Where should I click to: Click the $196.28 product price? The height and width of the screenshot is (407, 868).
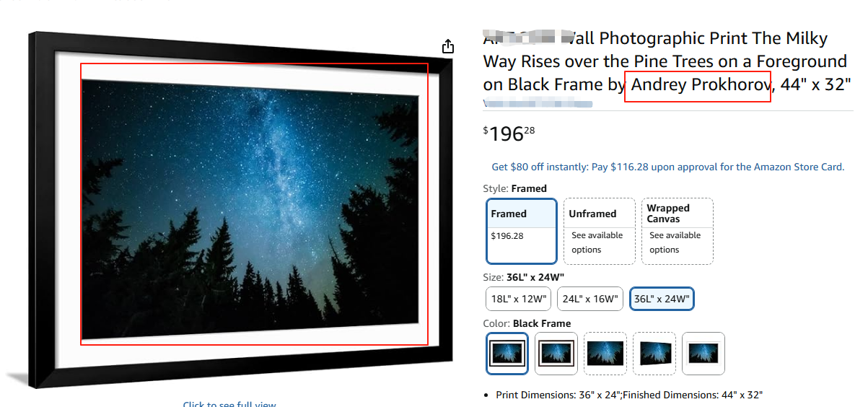coord(509,133)
